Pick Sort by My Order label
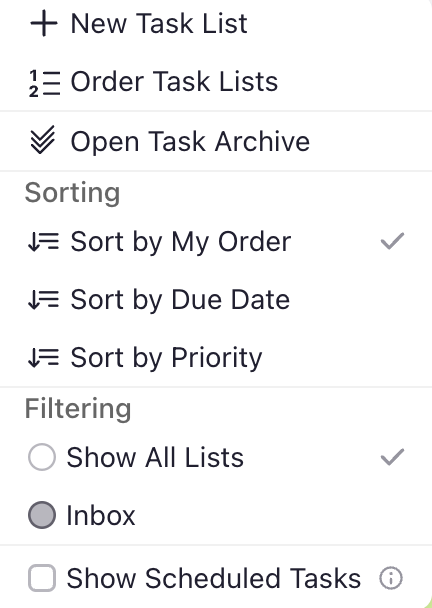The height and width of the screenshot is (608, 432). pos(181,242)
